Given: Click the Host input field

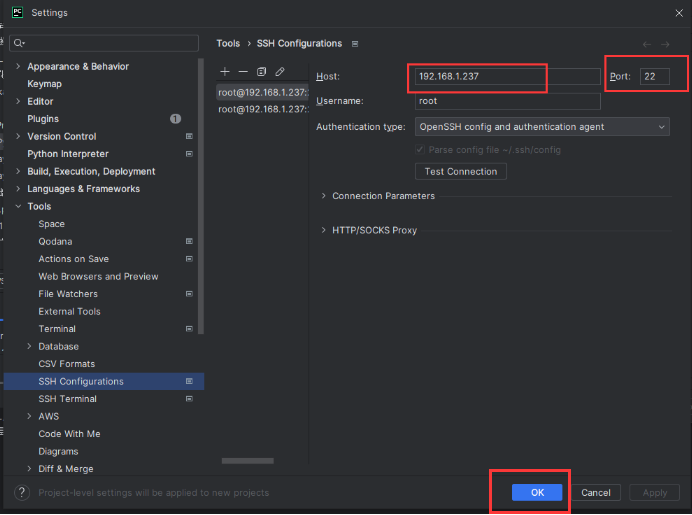Looking at the screenshot, I should click(507, 77).
